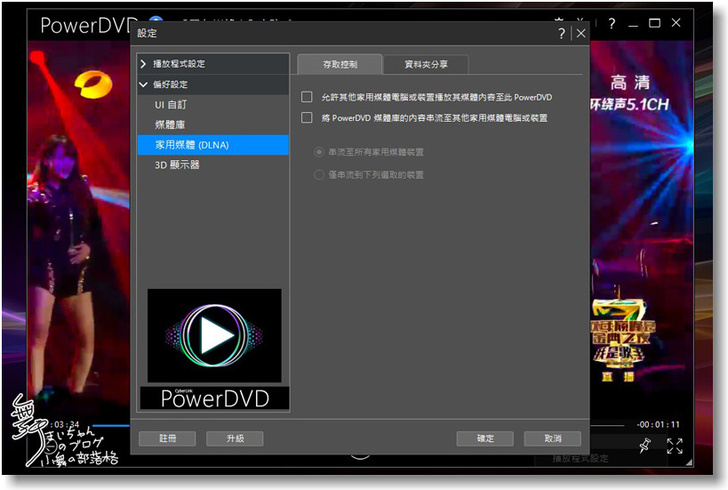Click the settings dialog help question mark

pyautogui.click(x=562, y=33)
